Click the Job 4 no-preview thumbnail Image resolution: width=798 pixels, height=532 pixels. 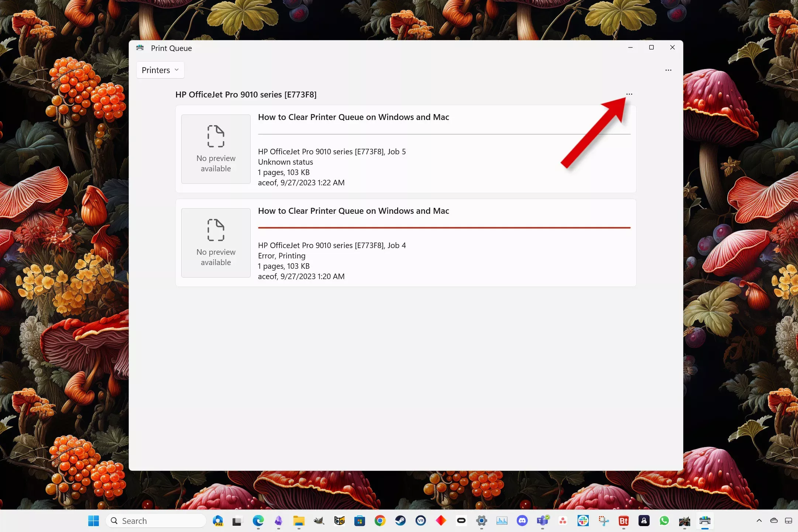[216, 243]
